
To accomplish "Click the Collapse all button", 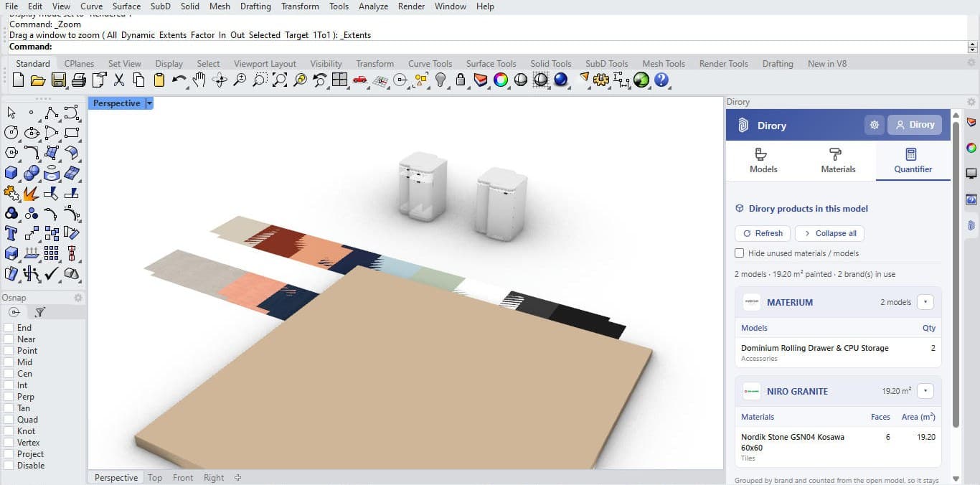I will click(x=829, y=233).
